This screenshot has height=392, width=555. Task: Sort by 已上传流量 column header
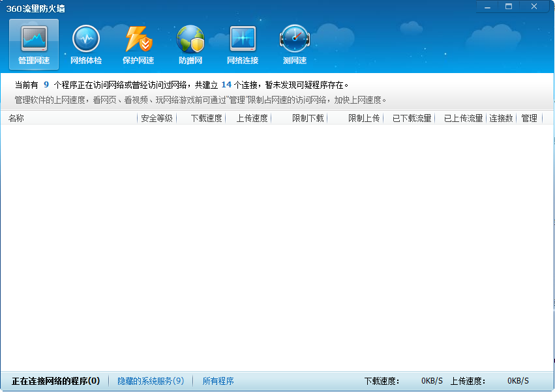(x=463, y=118)
